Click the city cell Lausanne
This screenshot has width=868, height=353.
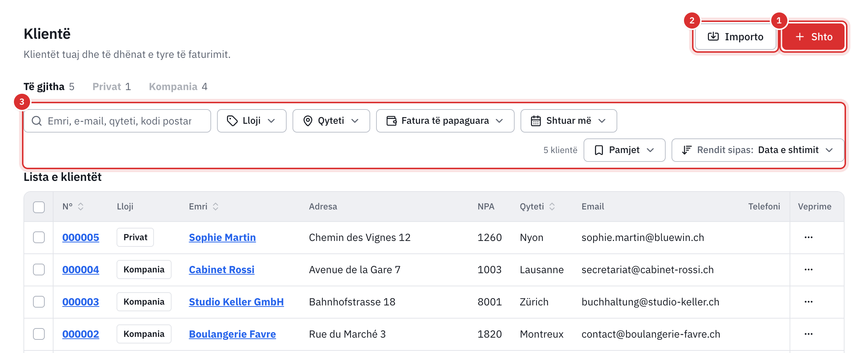point(542,270)
